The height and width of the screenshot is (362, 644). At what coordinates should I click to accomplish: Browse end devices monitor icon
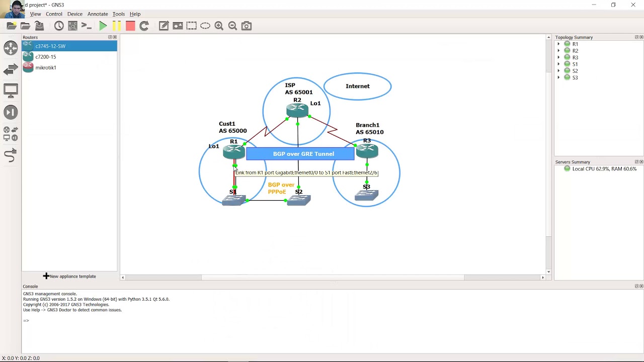[x=11, y=91]
